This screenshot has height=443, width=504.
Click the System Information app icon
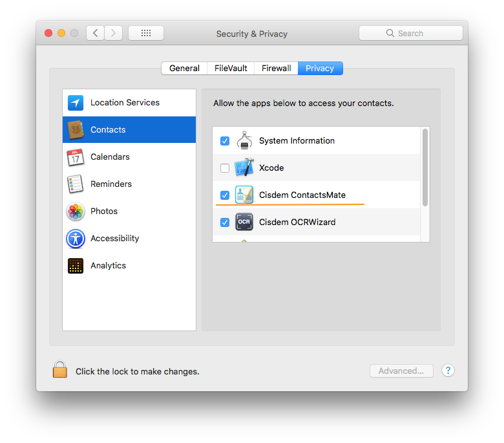tap(244, 140)
